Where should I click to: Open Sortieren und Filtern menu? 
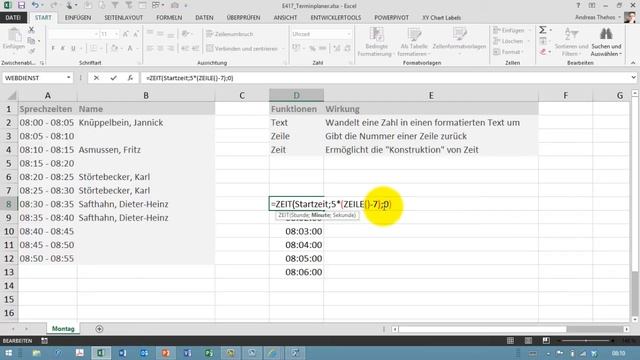tap(571, 42)
